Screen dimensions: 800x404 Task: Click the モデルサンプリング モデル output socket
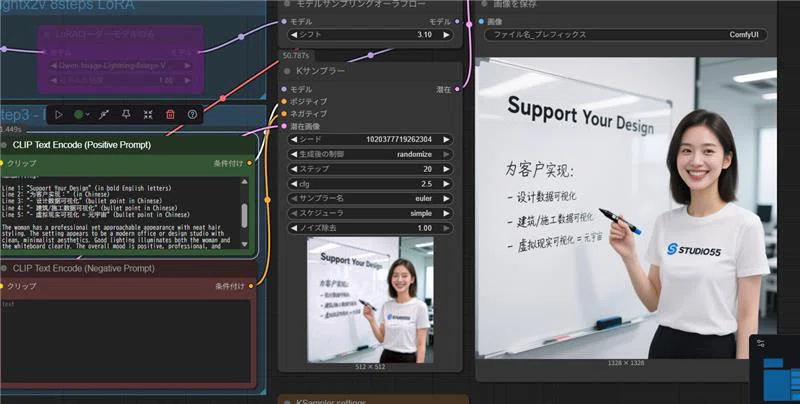pyautogui.click(x=457, y=21)
